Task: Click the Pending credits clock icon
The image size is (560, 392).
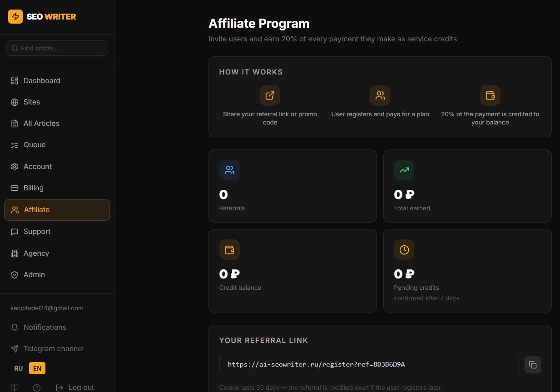Action: click(404, 249)
